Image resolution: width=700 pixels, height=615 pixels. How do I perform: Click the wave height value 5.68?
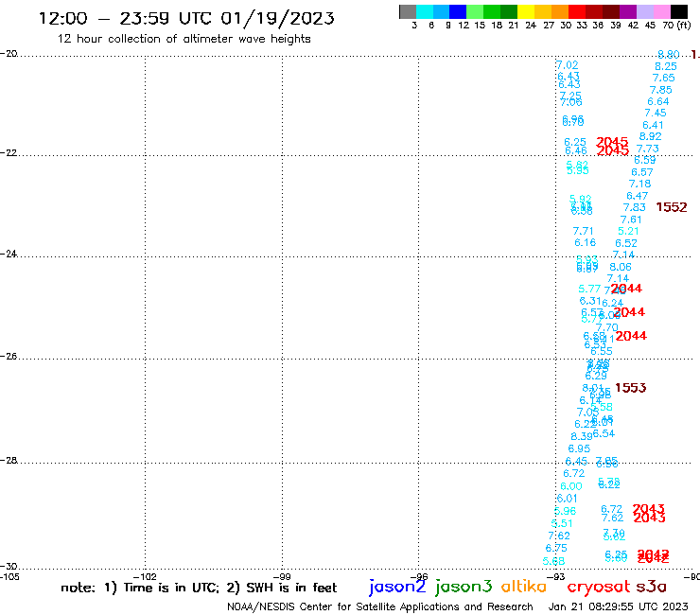553,561
